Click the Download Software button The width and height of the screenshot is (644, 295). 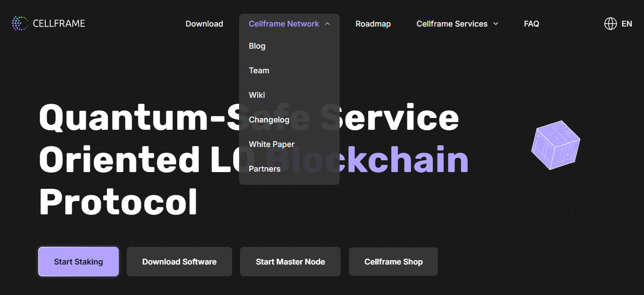coord(179,262)
